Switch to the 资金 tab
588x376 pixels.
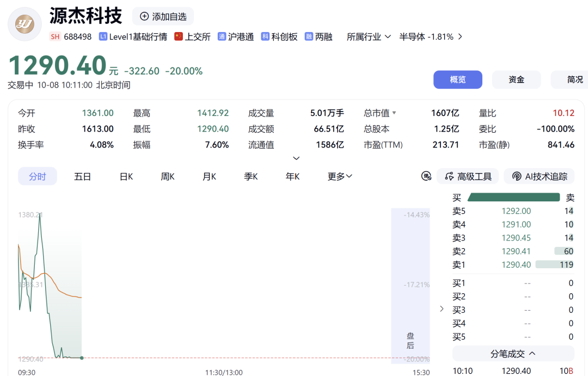tap(516, 79)
